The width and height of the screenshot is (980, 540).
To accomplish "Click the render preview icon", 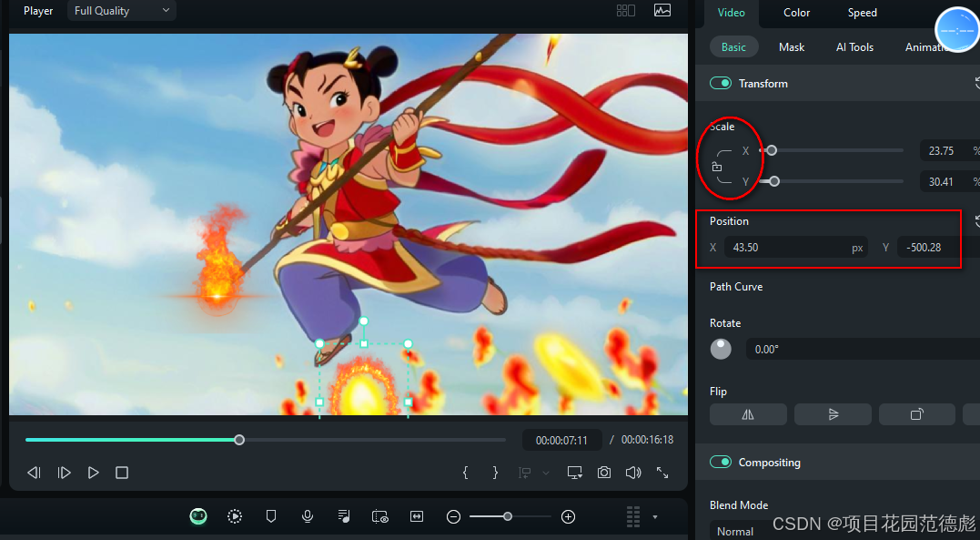I will coord(235,516).
